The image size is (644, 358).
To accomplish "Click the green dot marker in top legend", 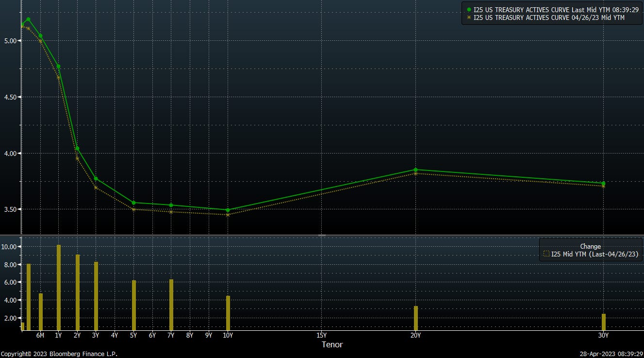I will 469,10.
